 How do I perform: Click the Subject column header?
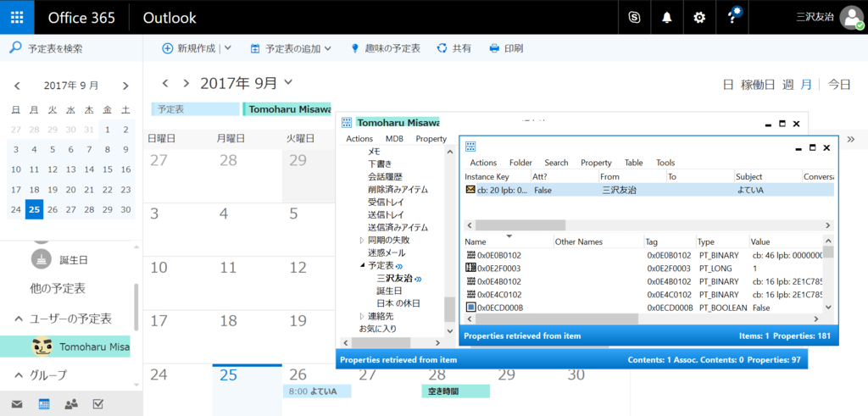[x=766, y=177]
